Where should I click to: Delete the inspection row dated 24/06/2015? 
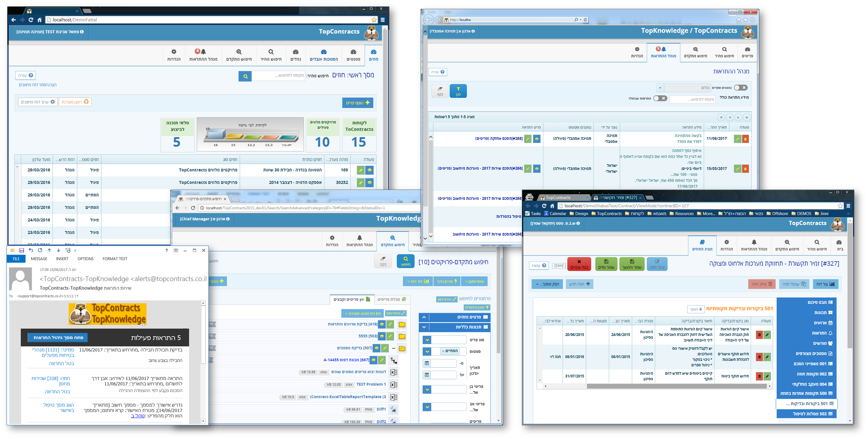click(759, 335)
